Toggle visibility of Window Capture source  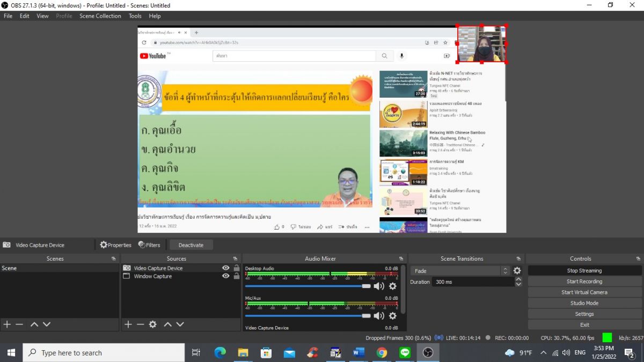pyautogui.click(x=226, y=276)
